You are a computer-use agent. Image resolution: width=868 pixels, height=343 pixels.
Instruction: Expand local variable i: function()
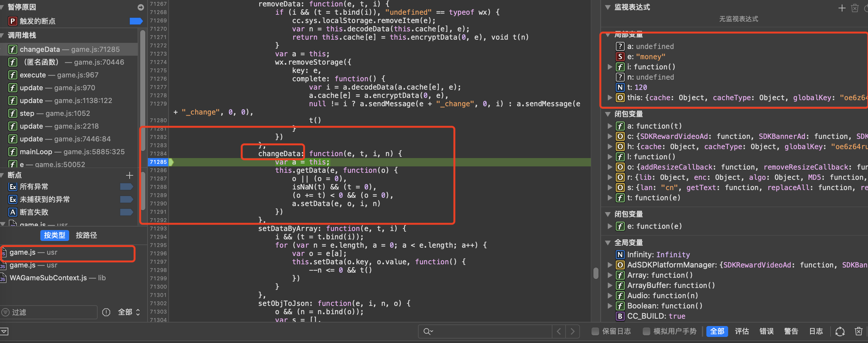pyautogui.click(x=610, y=67)
